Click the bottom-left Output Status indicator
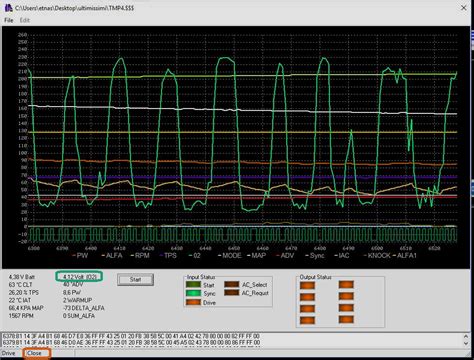This screenshot has height=360, width=474. click(x=307, y=320)
